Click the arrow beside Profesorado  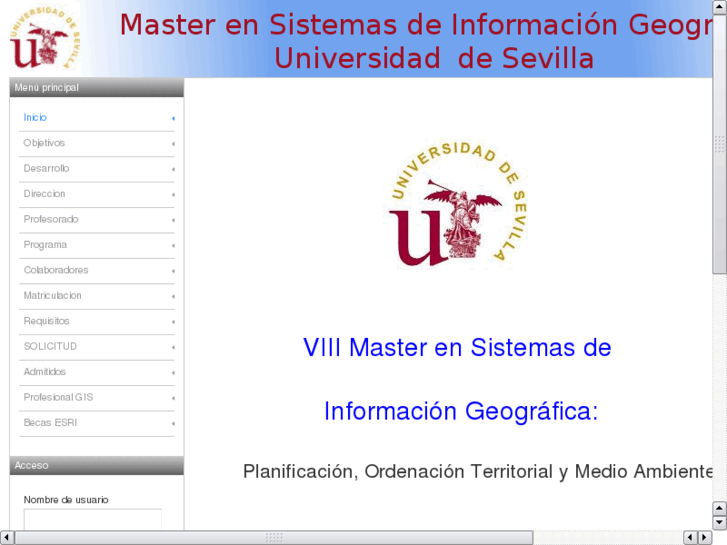tap(173, 220)
